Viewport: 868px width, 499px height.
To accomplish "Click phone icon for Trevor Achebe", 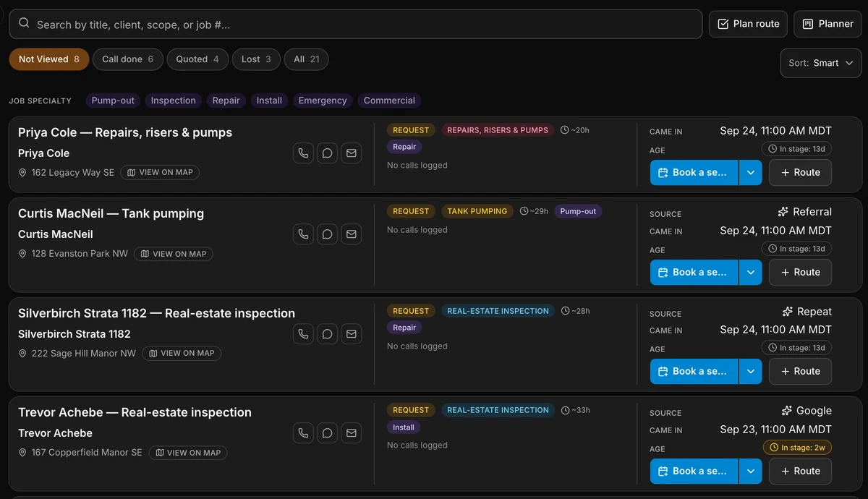I will pyautogui.click(x=303, y=433).
